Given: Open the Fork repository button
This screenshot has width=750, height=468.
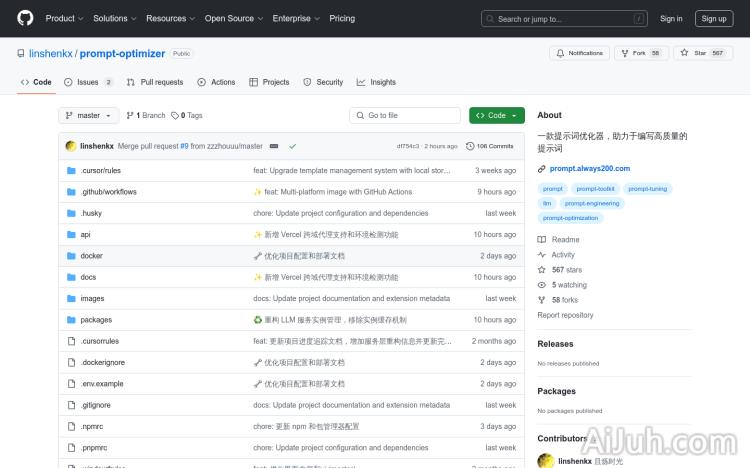Looking at the screenshot, I should coord(640,53).
